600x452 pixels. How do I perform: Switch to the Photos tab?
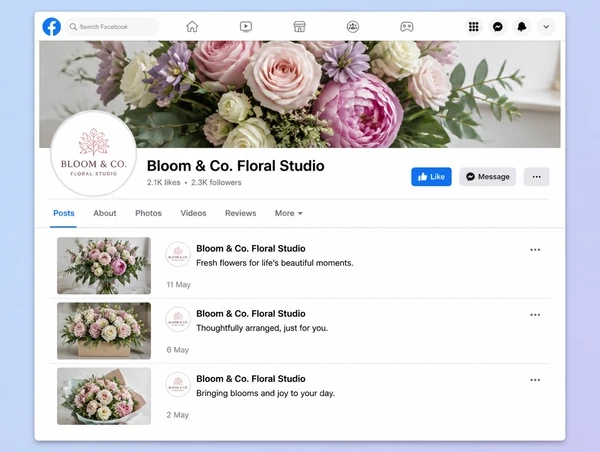tap(148, 213)
